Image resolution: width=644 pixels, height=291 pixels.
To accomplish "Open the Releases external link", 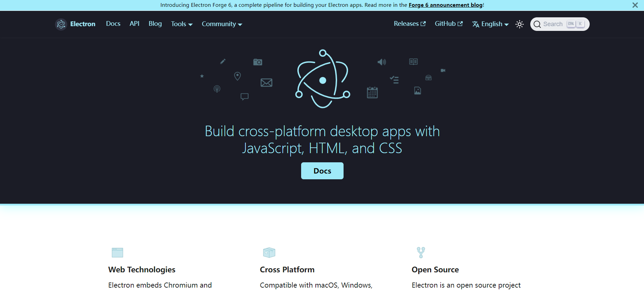I will pyautogui.click(x=410, y=24).
